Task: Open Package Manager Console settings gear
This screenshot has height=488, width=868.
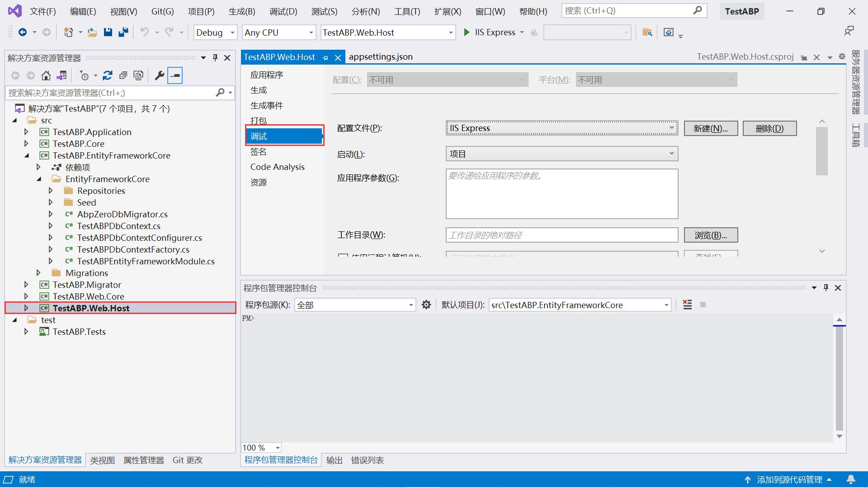Action: pyautogui.click(x=426, y=305)
